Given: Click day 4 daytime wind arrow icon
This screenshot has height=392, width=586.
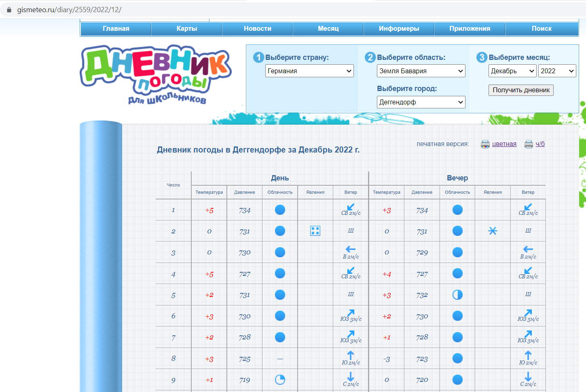Looking at the screenshot, I should click(x=351, y=270).
